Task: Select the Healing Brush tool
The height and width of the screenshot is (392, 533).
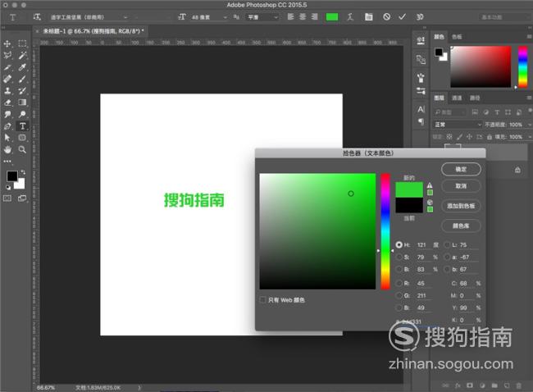Action: click(7, 80)
